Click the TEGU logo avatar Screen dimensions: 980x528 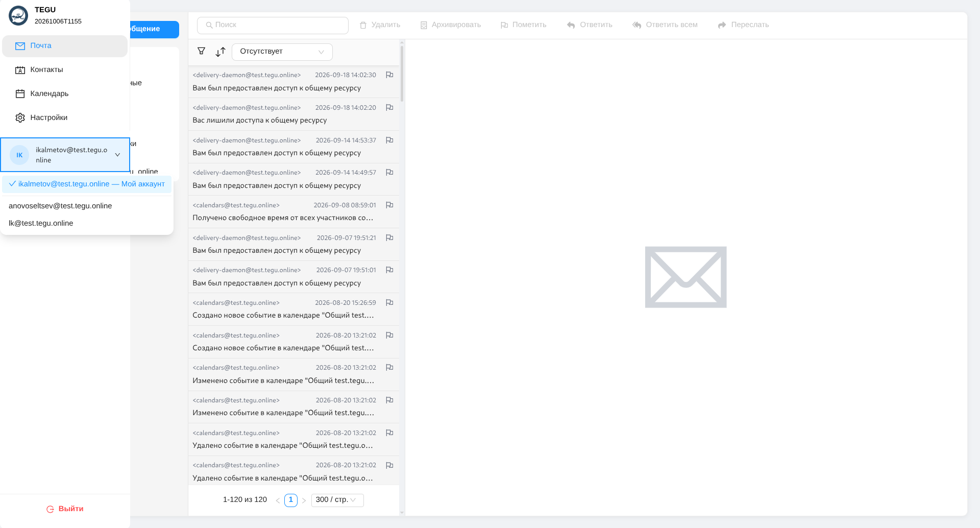[18, 15]
